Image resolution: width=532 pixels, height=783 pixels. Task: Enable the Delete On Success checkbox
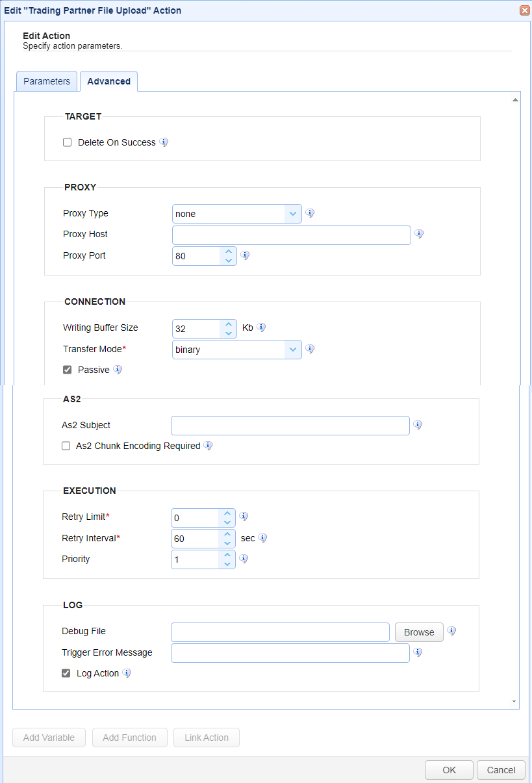pos(67,142)
